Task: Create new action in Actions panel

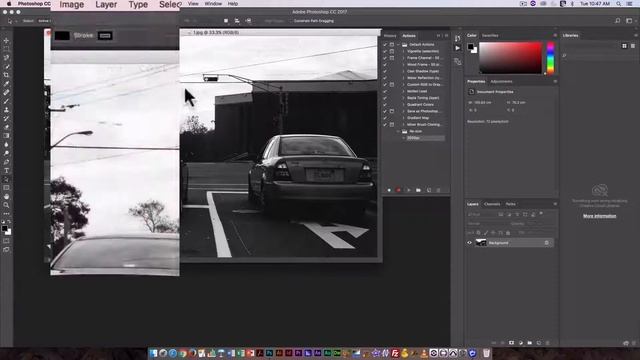Action: (429, 190)
